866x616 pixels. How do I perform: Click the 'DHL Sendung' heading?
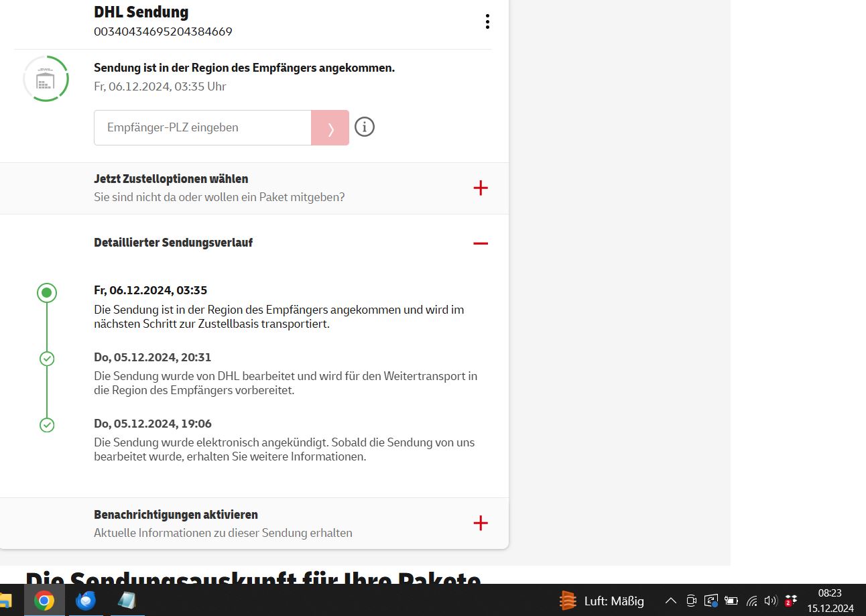141,11
